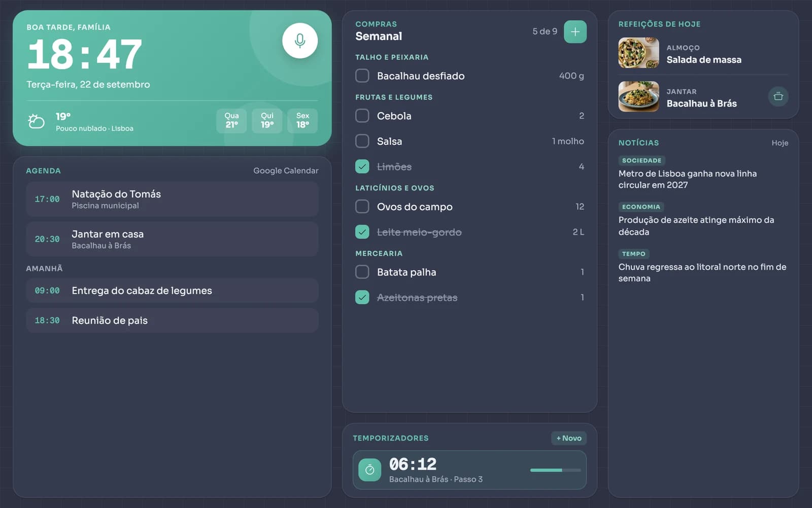Click the 5 de 9 counter
The width and height of the screenshot is (812, 508).
(545, 31)
